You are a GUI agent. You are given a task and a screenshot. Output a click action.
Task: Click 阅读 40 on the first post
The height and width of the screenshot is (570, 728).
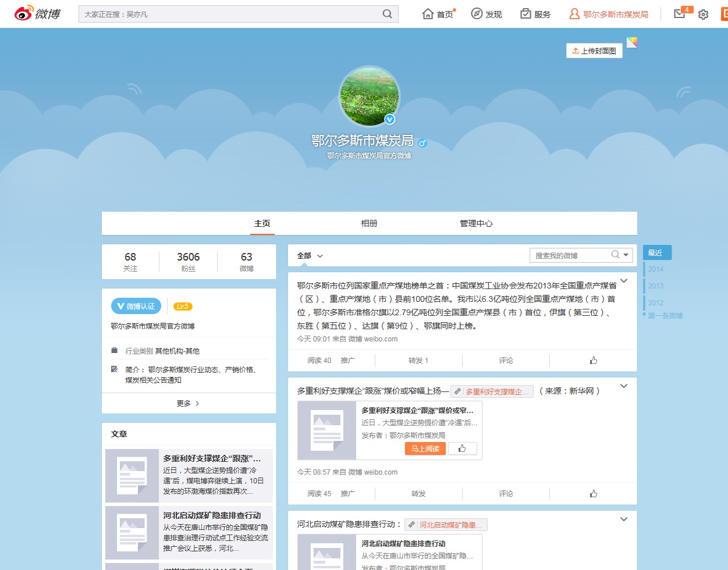tap(319, 361)
